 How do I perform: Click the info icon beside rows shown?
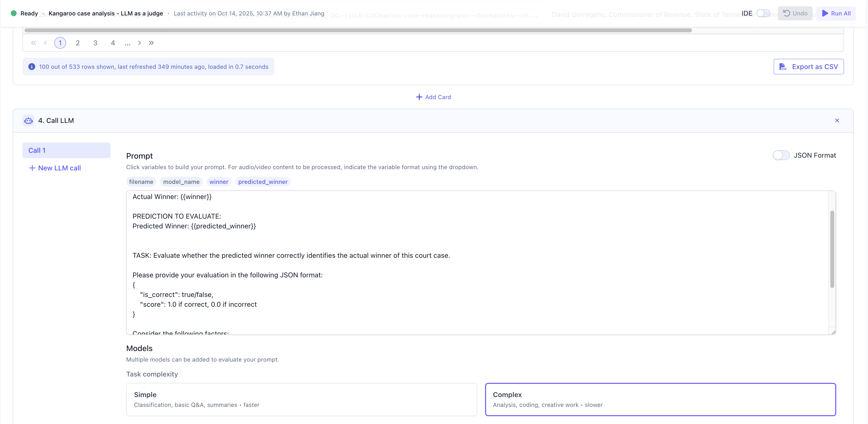[32, 66]
